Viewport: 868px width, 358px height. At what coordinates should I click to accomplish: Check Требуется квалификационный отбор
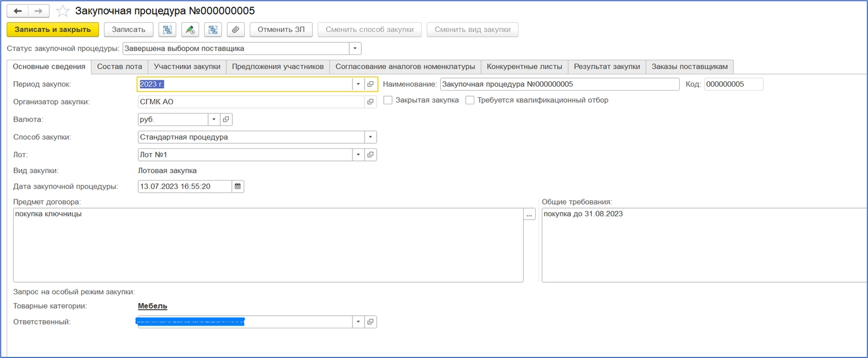[470, 100]
